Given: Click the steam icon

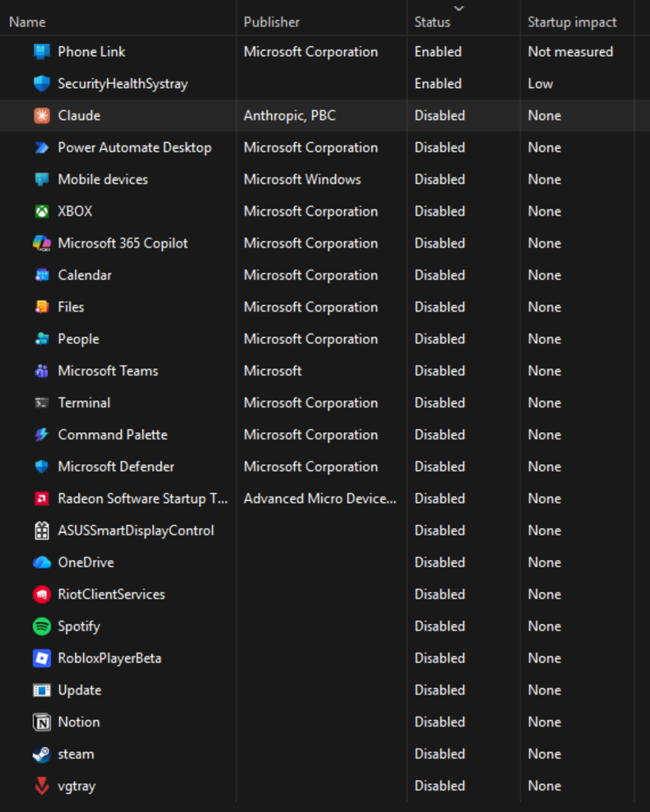Looking at the screenshot, I should tap(42, 754).
